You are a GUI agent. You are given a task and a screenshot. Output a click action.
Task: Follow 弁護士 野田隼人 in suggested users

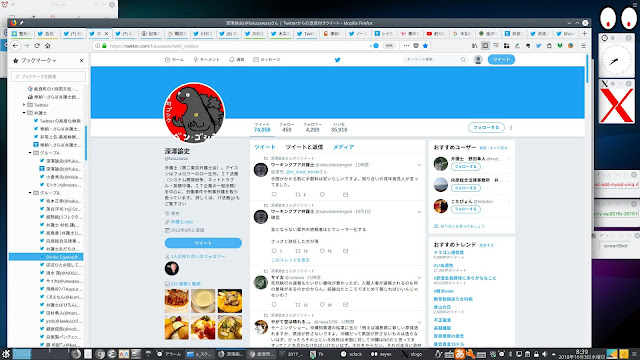coord(466,167)
